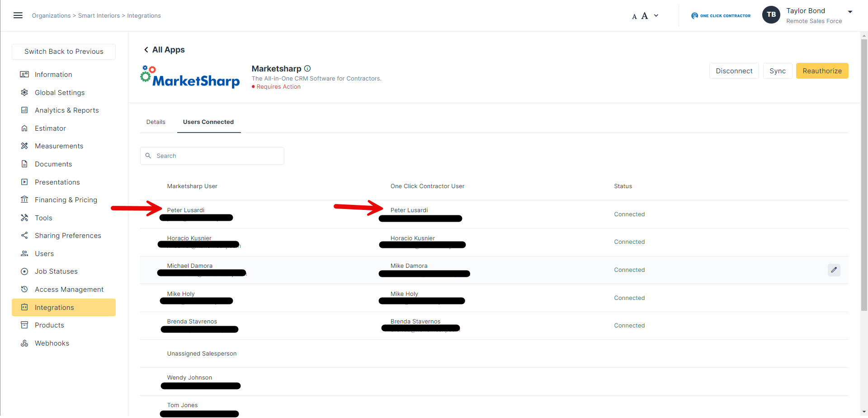Click the Peter Lusardi Marketsharp user name

(186, 210)
